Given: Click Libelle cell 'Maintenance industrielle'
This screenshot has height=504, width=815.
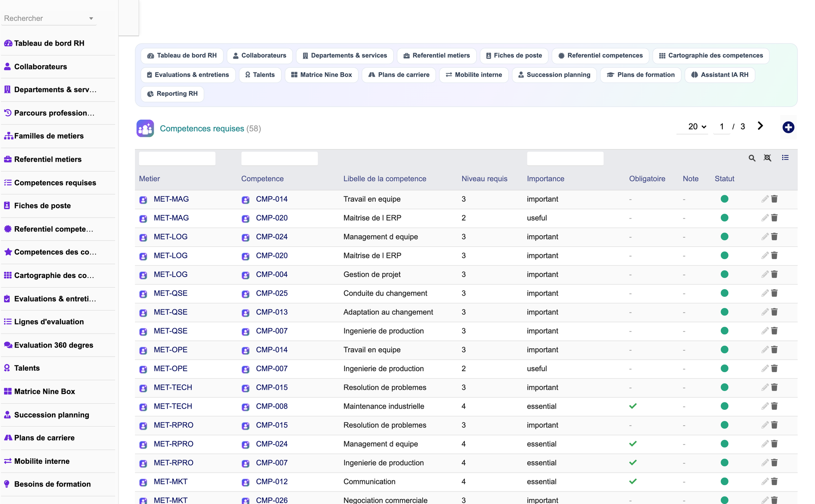Looking at the screenshot, I should (x=384, y=406).
